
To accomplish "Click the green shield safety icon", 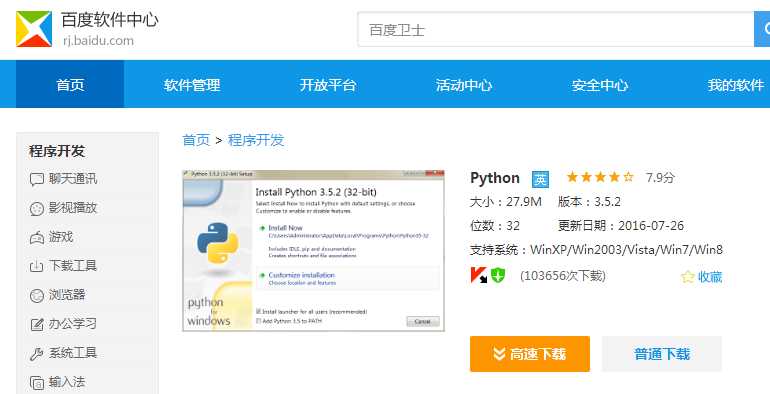I will [498, 275].
